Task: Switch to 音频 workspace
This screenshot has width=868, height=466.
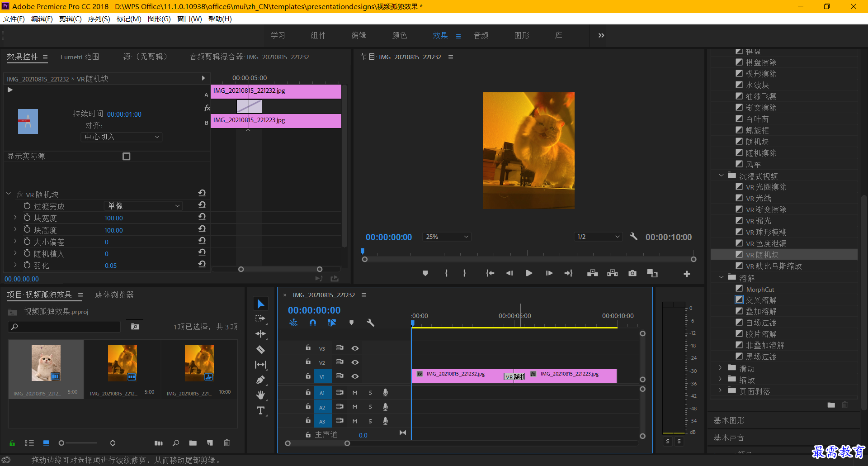Action: pyautogui.click(x=481, y=35)
